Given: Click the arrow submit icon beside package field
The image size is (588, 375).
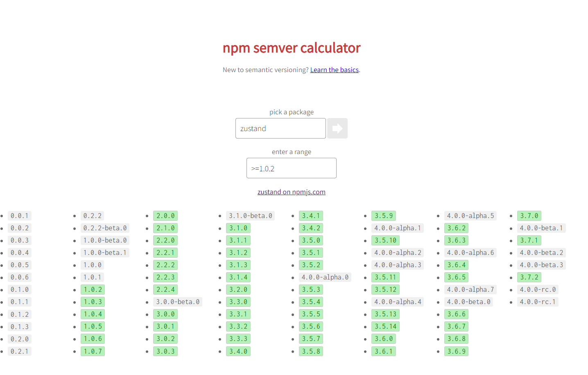Looking at the screenshot, I should [x=337, y=128].
